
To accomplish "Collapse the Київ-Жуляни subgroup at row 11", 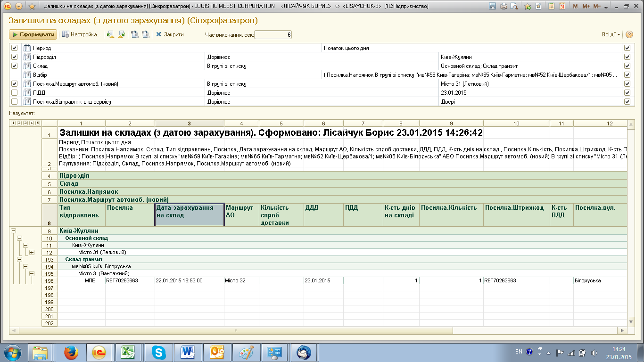I will pyautogui.click(x=25, y=246).
